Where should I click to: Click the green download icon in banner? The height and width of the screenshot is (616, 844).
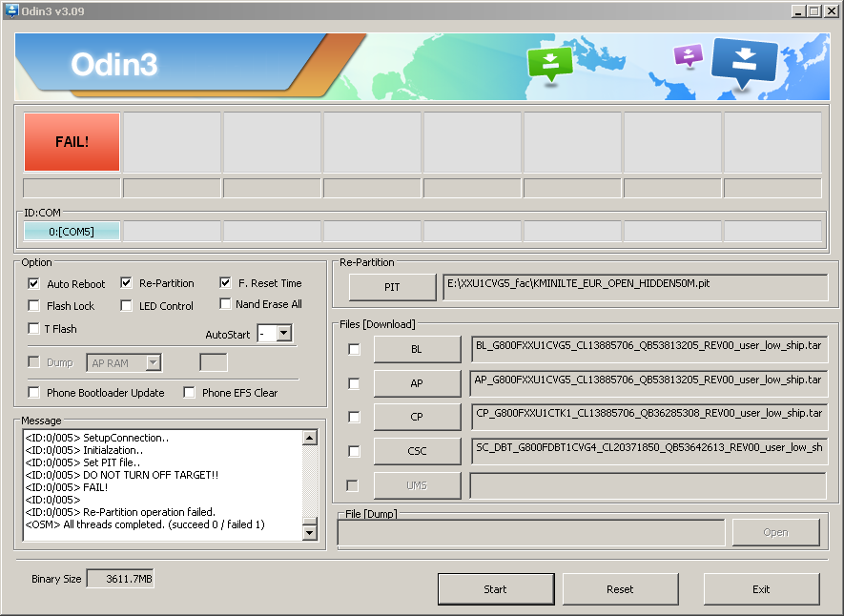(x=548, y=65)
